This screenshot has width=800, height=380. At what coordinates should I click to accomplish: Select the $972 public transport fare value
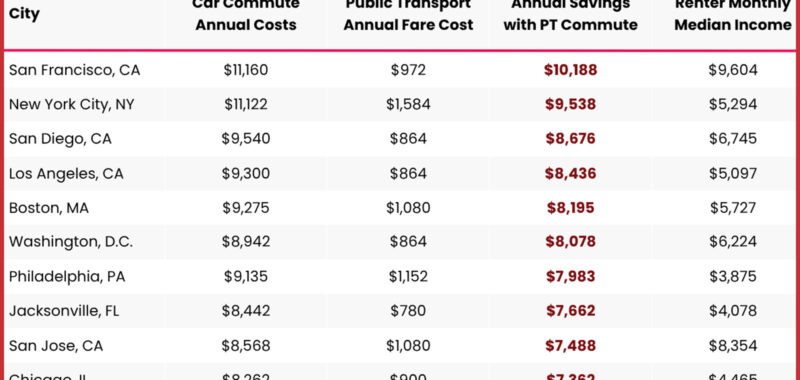coord(408,70)
